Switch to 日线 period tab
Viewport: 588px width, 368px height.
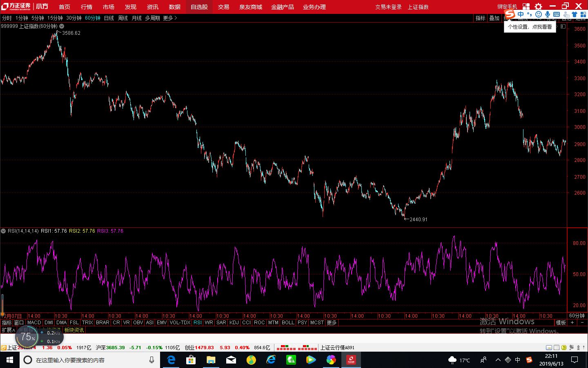click(109, 18)
